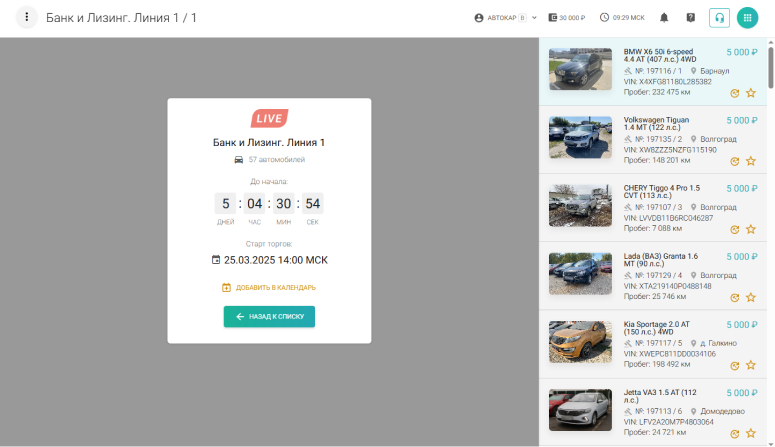Toggle favorite star for Volkswagen Tiguan
775x447 pixels.
coord(751,161)
